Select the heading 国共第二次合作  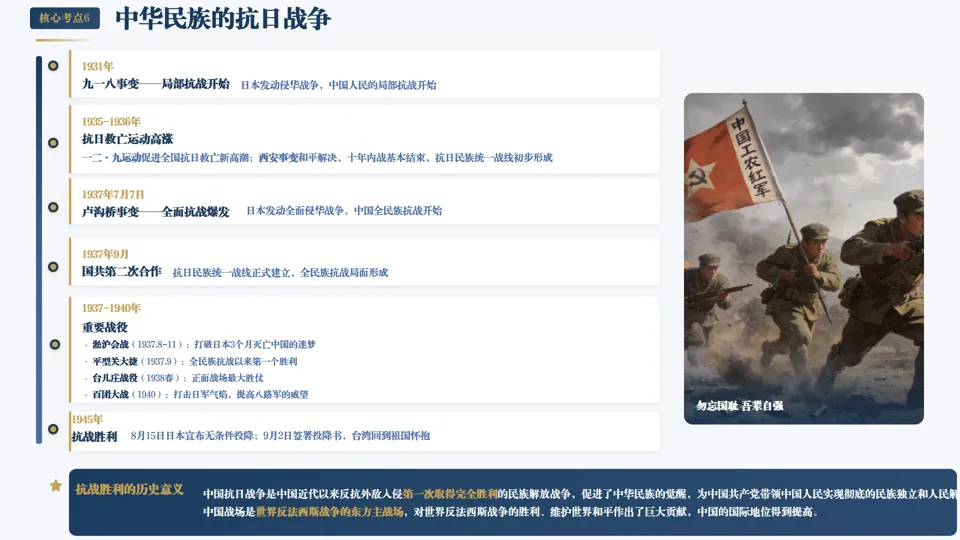[x=122, y=271]
